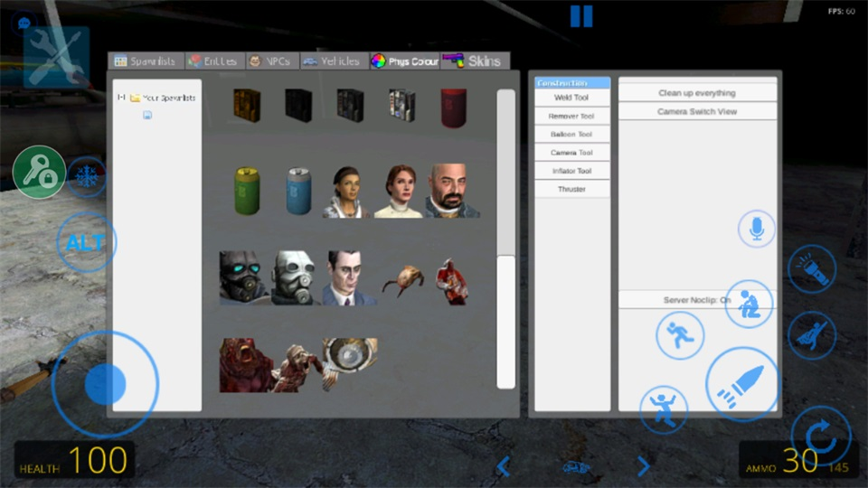Tap the green key and lock button
The width and height of the screenshot is (868, 488).
(39, 172)
